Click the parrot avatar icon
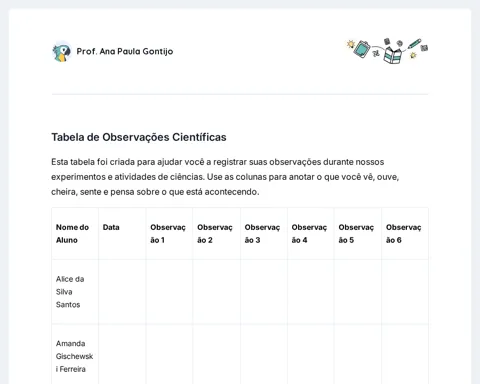Screen dimensions: 480x384 click(x=62, y=52)
